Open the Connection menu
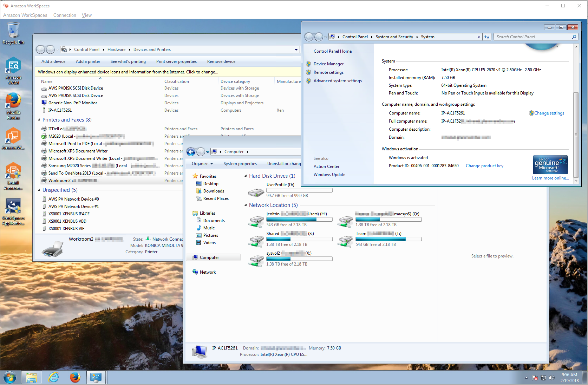Viewport: 588px width, 385px height. (65, 15)
